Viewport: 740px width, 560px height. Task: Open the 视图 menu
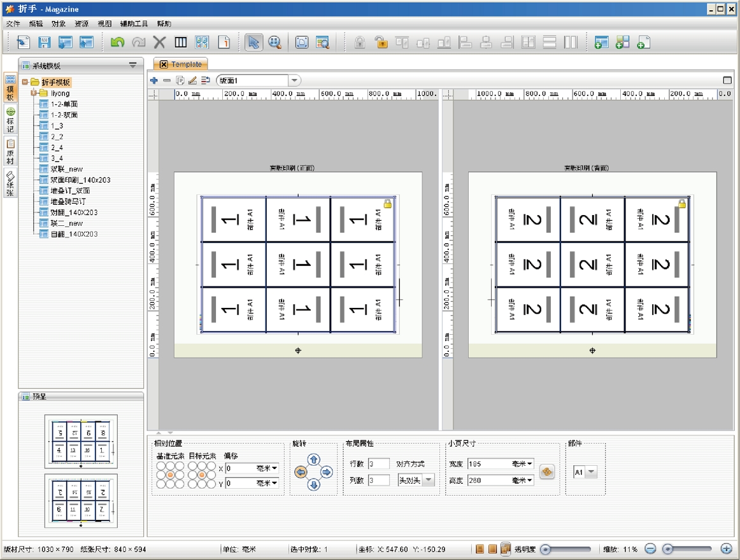click(x=104, y=24)
